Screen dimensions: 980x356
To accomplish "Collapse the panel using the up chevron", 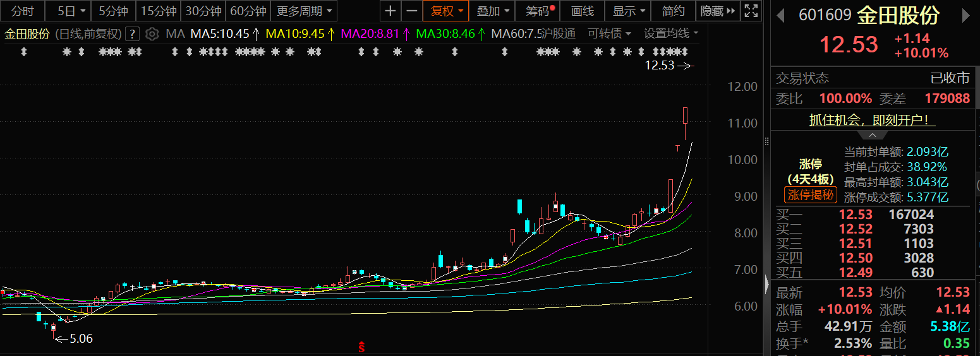I will [872, 135].
